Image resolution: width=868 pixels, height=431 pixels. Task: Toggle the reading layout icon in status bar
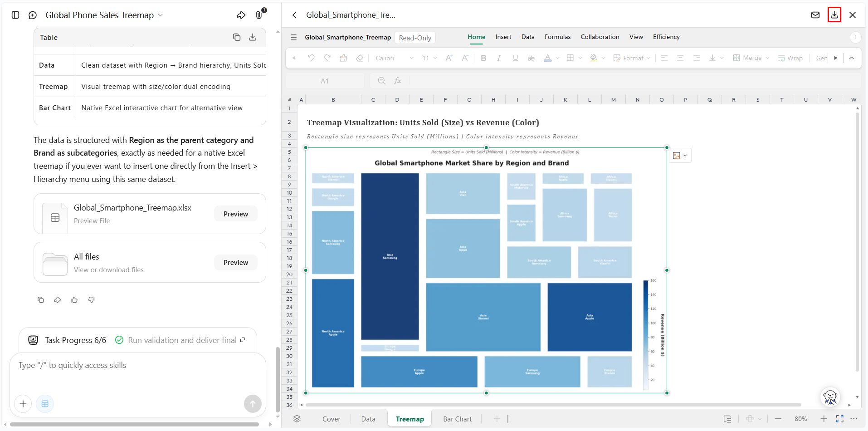[727, 419]
